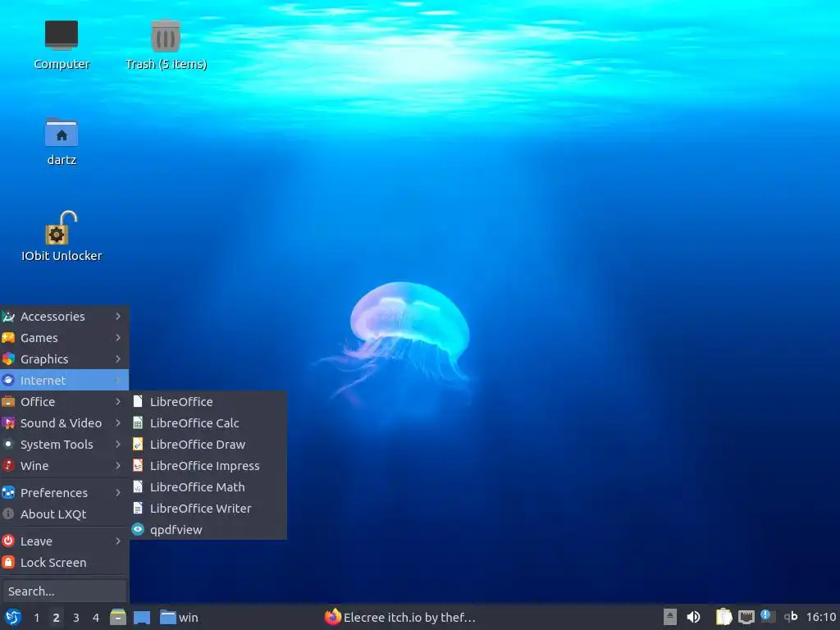Switch to workspace 4
The width and height of the screenshot is (840, 630).
pyautogui.click(x=95, y=618)
